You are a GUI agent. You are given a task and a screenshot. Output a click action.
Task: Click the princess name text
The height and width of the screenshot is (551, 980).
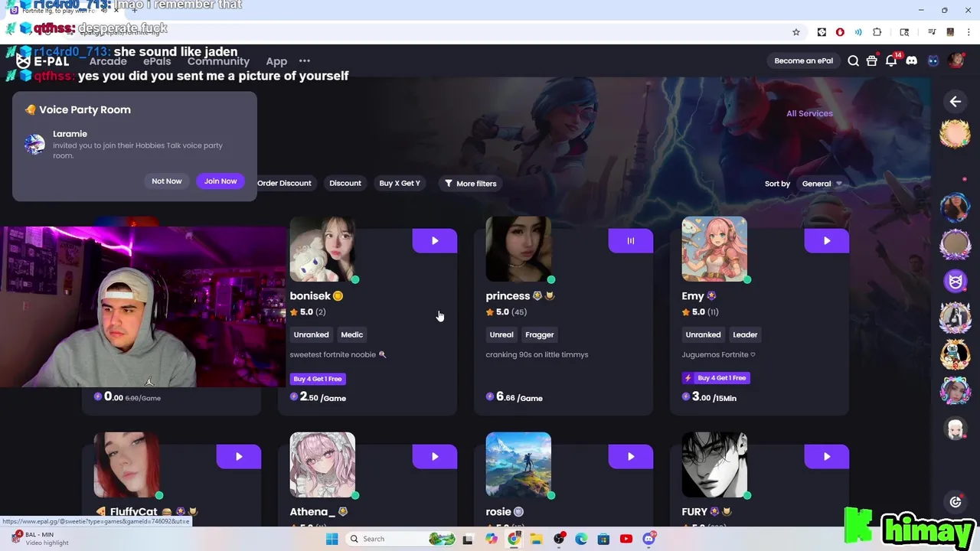coord(508,296)
